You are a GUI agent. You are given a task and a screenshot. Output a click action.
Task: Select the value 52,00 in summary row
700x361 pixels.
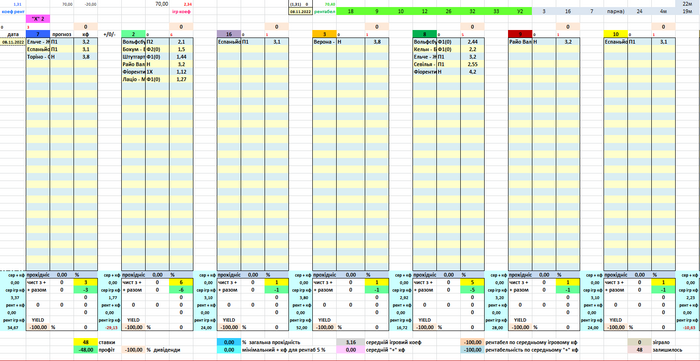coord(301,327)
